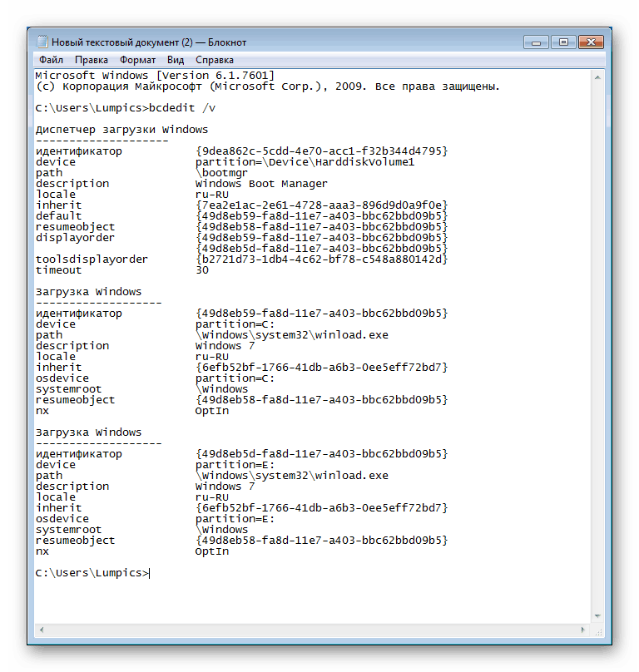Open the Формат menu
Viewport: 639px width, 672px height.
[137, 60]
